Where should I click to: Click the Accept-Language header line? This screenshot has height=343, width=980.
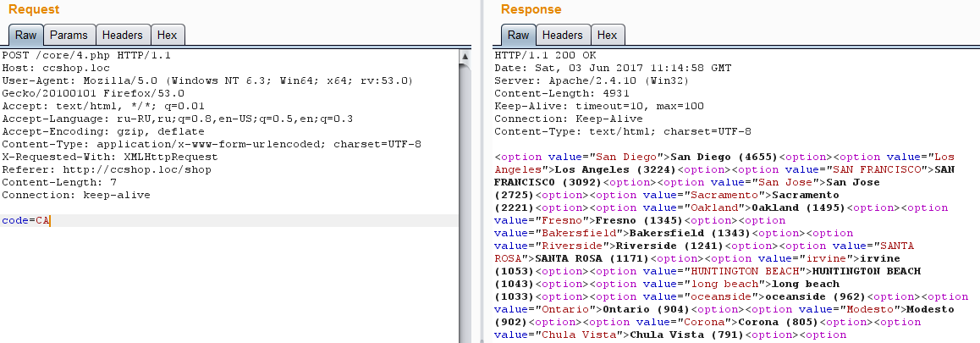(x=178, y=119)
